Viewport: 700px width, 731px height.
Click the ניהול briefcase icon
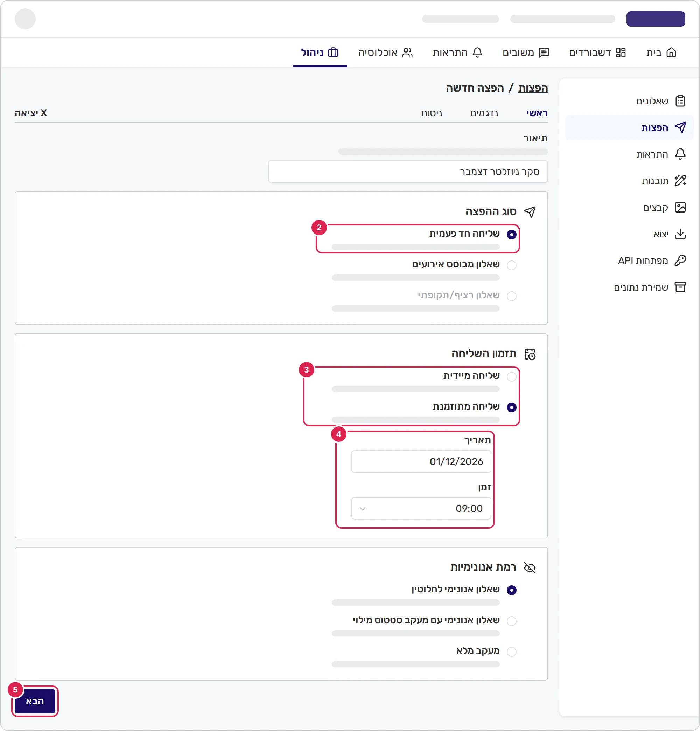[x=333, y=53]
